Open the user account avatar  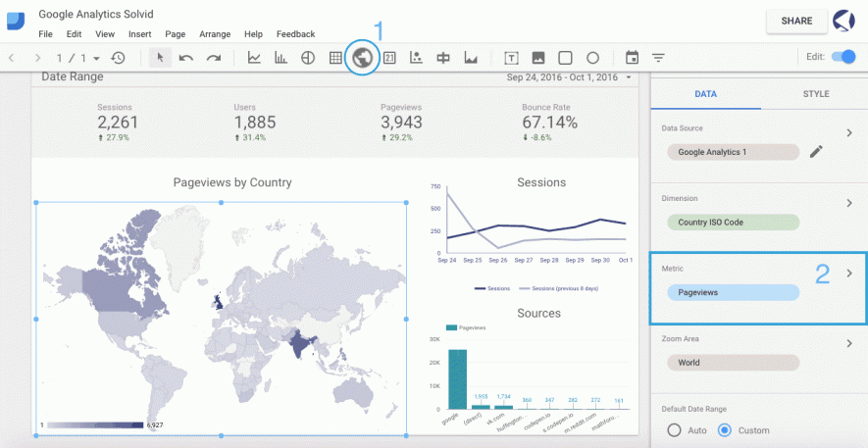[x=843, y=21]
